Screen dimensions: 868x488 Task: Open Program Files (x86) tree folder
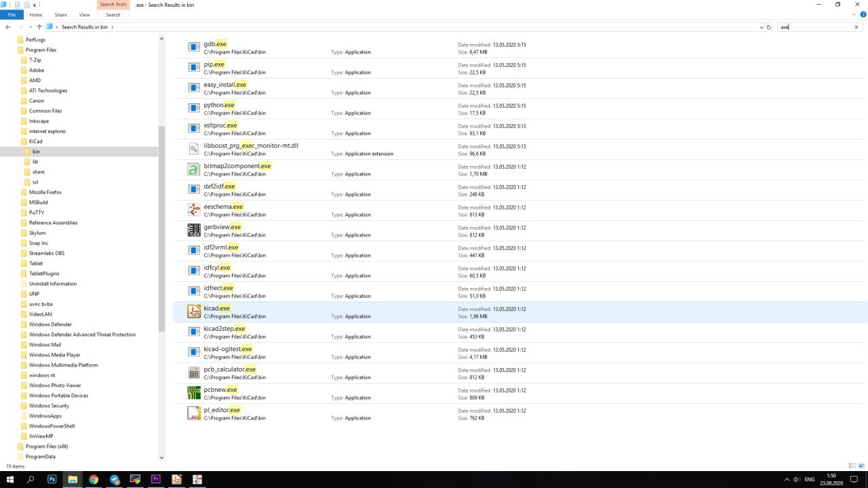pyautogui.click(x=46, y=446)
